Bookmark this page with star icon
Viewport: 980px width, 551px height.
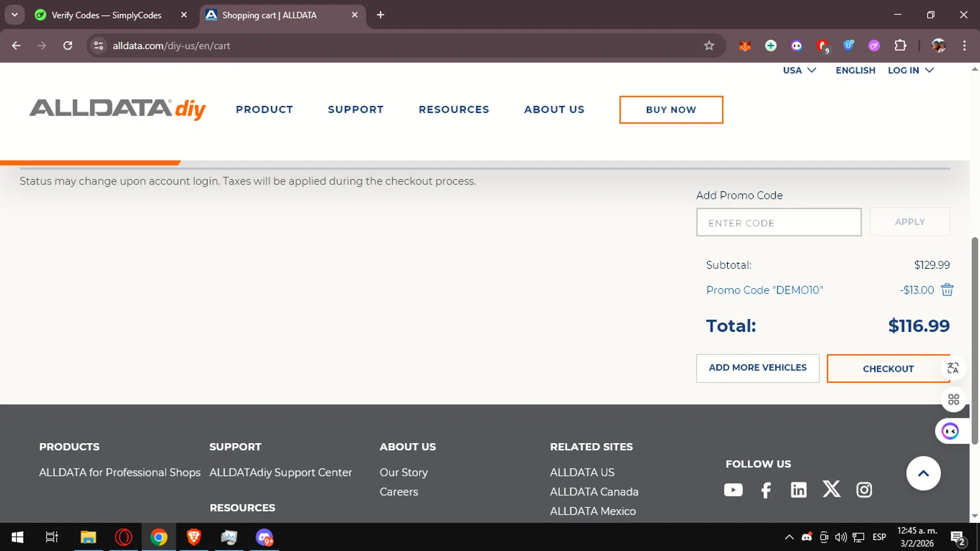click(x=709, y=46)
